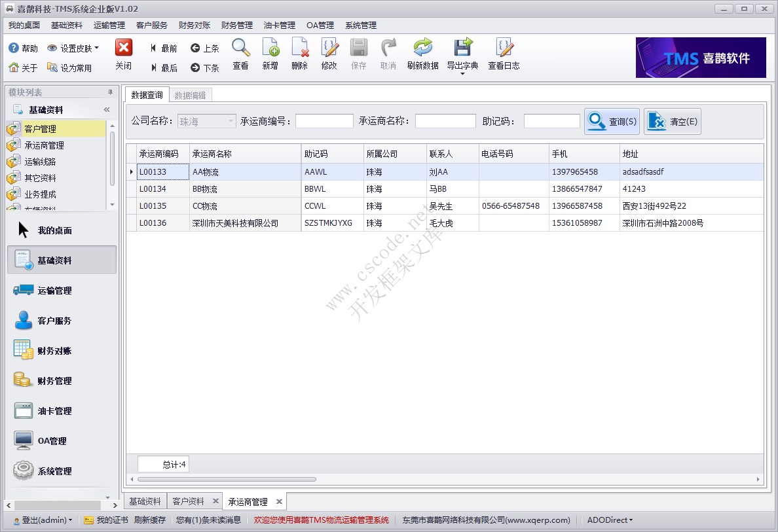Switch to the 基础资料 bottom tab
Image resolution: width=778 pixels, height=532 pixels.
coord(145,501)
